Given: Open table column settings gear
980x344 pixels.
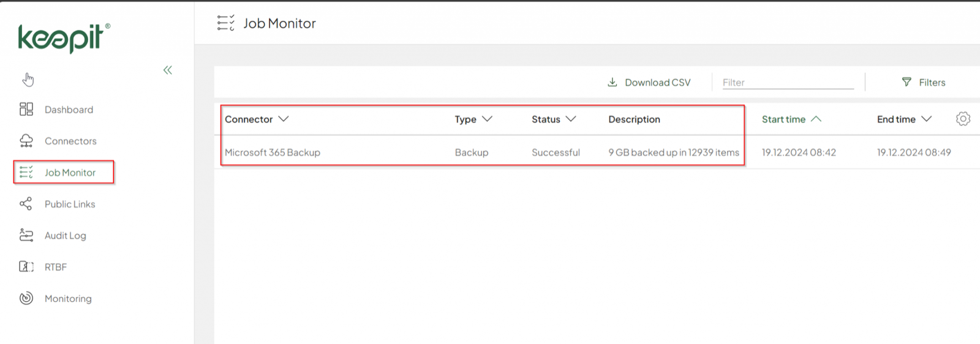Looking at the screenshot, I should 963,119.
